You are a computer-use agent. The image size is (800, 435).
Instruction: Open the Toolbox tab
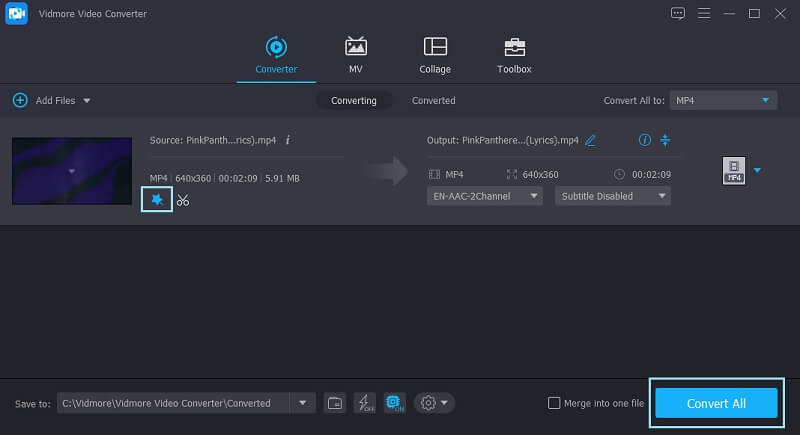[x=514, y=56]
